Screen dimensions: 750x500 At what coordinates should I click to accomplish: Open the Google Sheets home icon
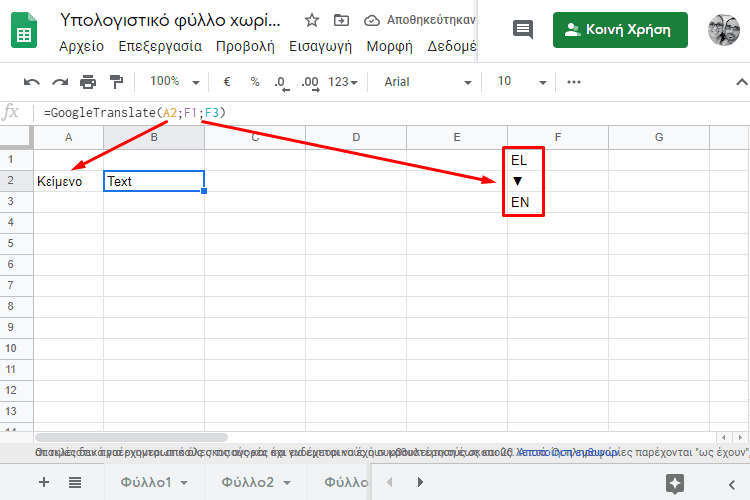tap(24, 30)
